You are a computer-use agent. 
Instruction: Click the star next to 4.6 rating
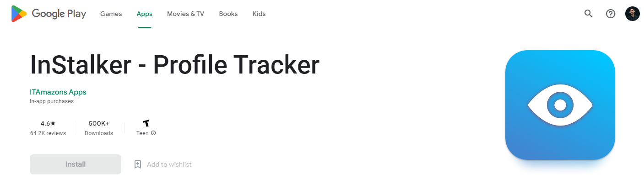pos(53,123)
